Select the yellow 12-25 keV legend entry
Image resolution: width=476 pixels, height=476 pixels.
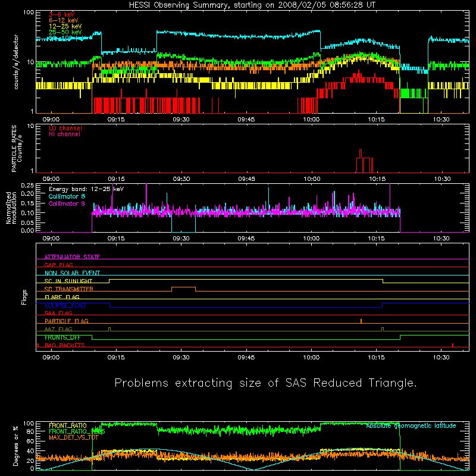click(65, 26)
